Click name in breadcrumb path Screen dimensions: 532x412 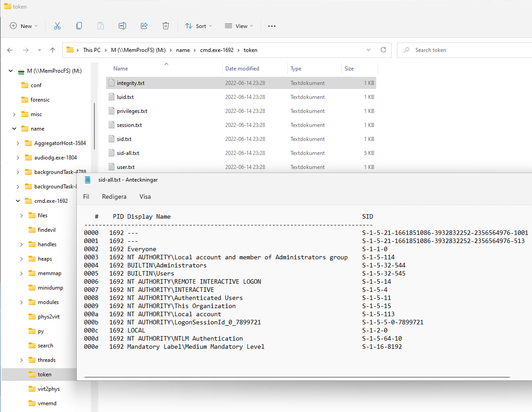point(183,50)
